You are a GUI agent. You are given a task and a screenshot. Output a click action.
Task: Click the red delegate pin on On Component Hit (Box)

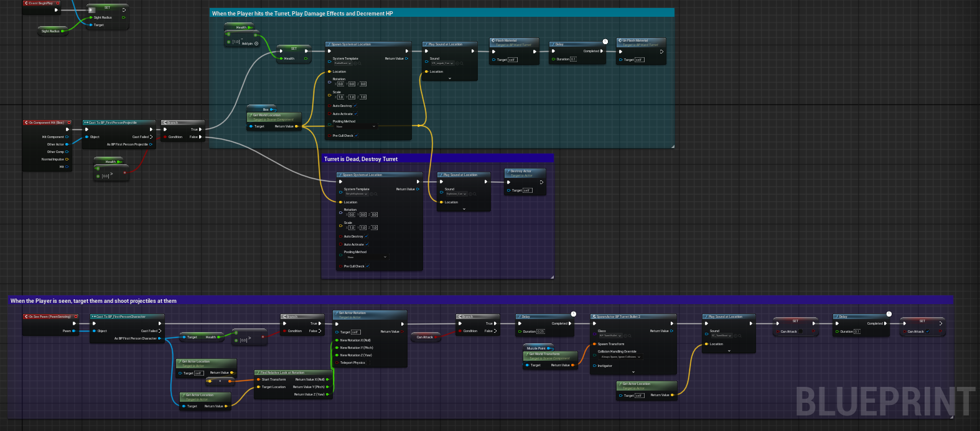[x=69, y=123]
